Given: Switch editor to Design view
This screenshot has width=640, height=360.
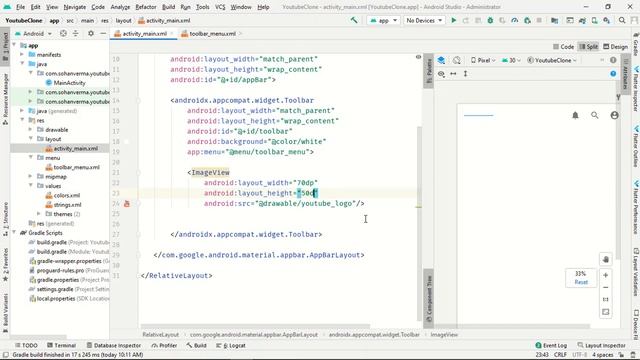Looking at the screenshot, I should (616, 47).
